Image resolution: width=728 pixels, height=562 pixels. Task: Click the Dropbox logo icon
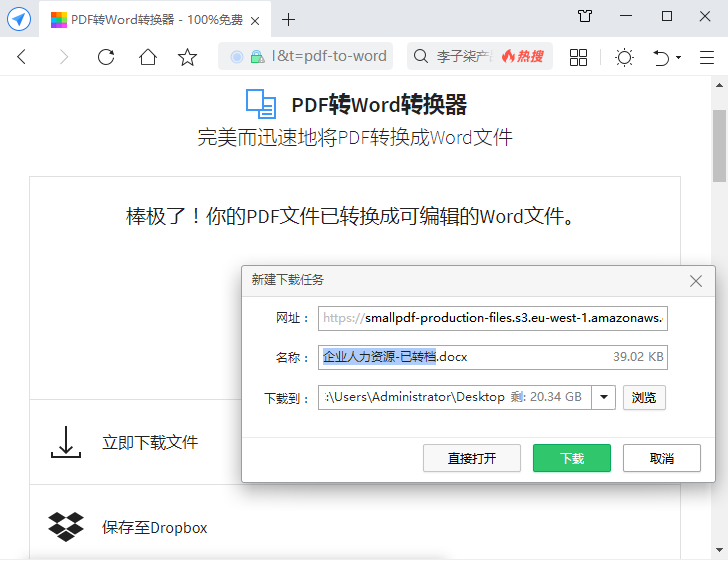point(66,527)
